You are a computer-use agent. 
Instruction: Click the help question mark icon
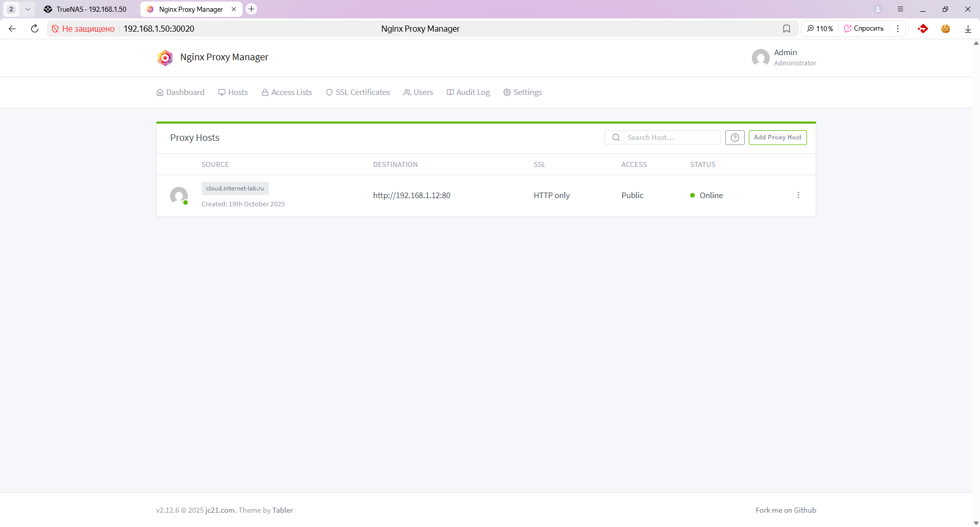pyautogui.click(x=734, y=137)
